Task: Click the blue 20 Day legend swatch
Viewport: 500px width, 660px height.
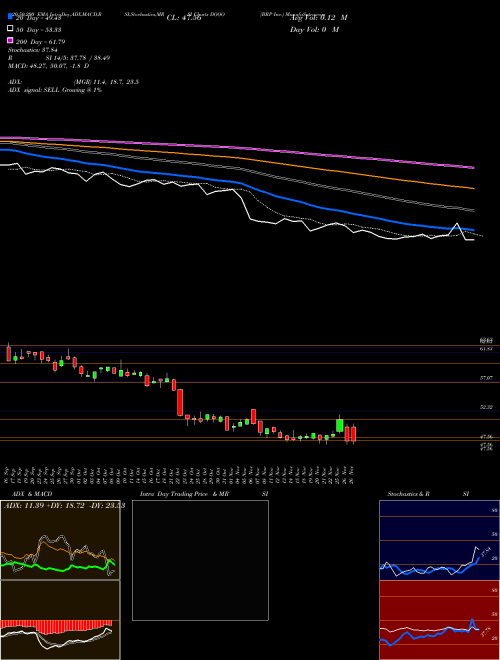Action: [11, 16]
